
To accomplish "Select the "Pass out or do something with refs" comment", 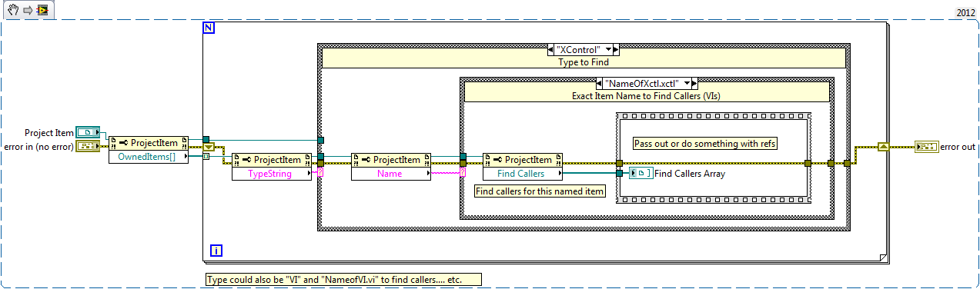I will tap(704, 144).
